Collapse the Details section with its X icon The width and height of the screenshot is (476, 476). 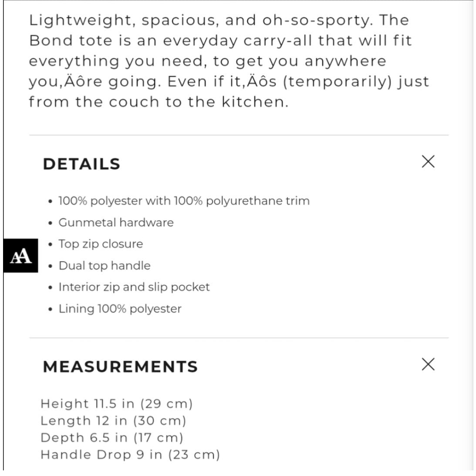(x=428, y=161)
